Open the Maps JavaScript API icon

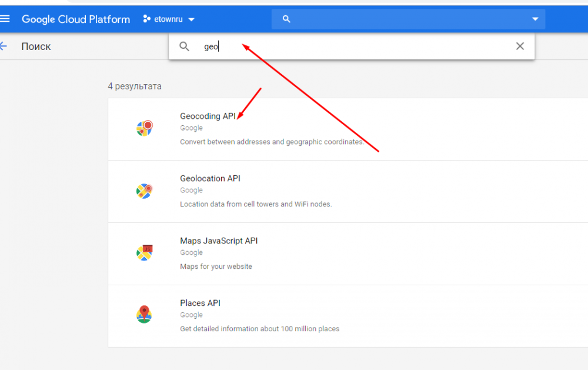pyautogui.click(x=144, y=253)
